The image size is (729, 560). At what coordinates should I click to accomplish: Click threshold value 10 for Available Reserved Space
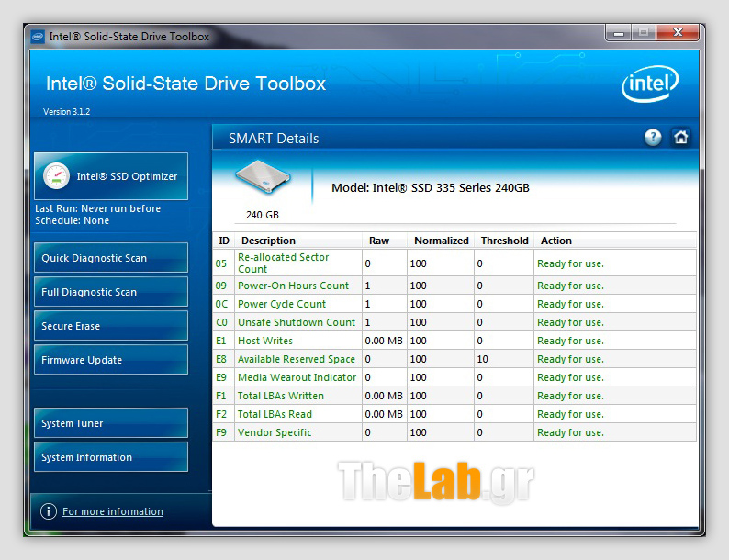pyautogui.click(x=483, y=359)
